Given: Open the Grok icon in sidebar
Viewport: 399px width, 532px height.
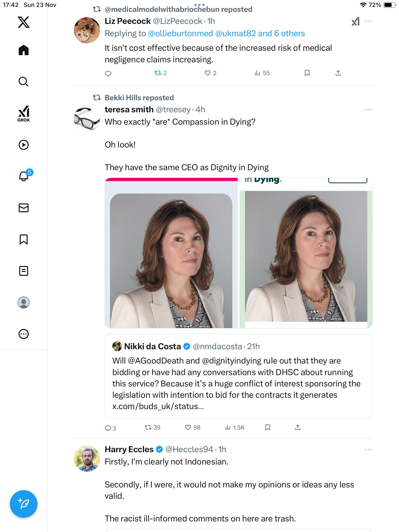Looking at the screenshot, I should pos(24,114).
